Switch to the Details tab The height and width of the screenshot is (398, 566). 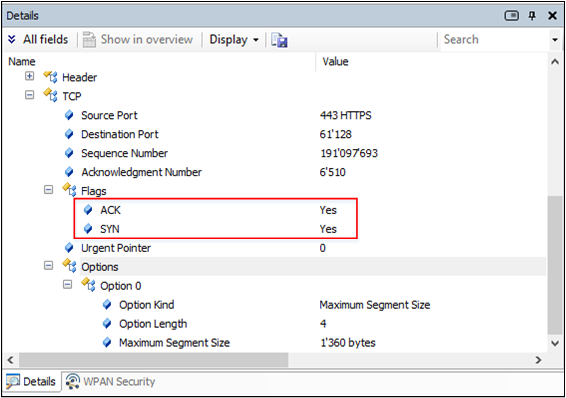(x=31, y=381)
